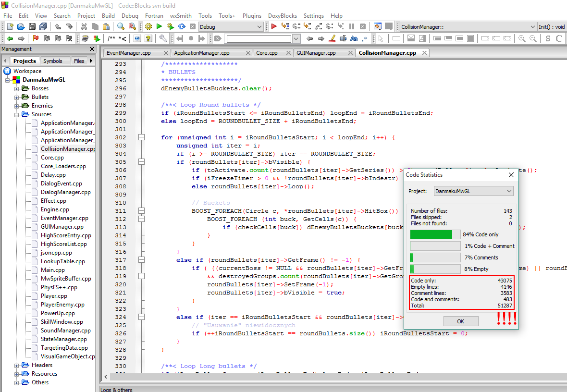The width and height of the screenshot is (567, 392).
Task: Click the Find magnifier icon
Action: (121, 26)
